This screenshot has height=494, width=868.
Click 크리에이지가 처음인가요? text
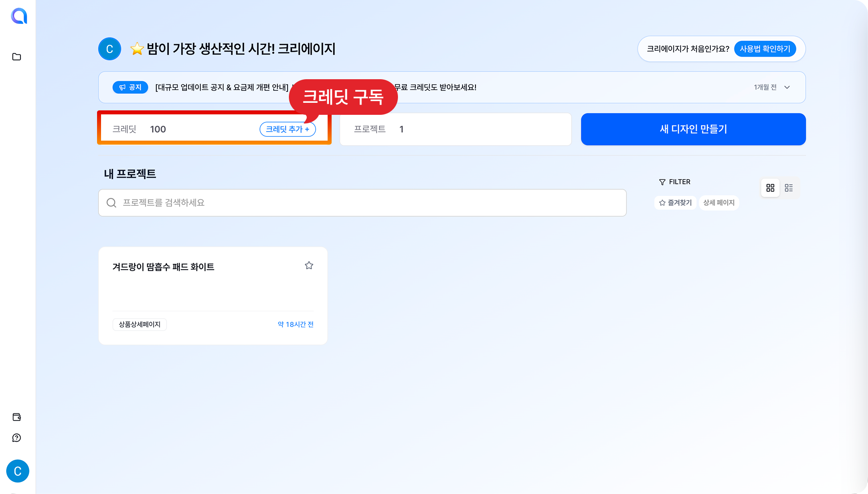click(x=688, y=49)
